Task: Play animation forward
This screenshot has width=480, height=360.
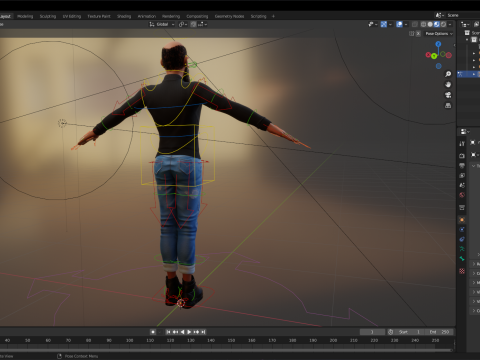Action: pos(189,332)
